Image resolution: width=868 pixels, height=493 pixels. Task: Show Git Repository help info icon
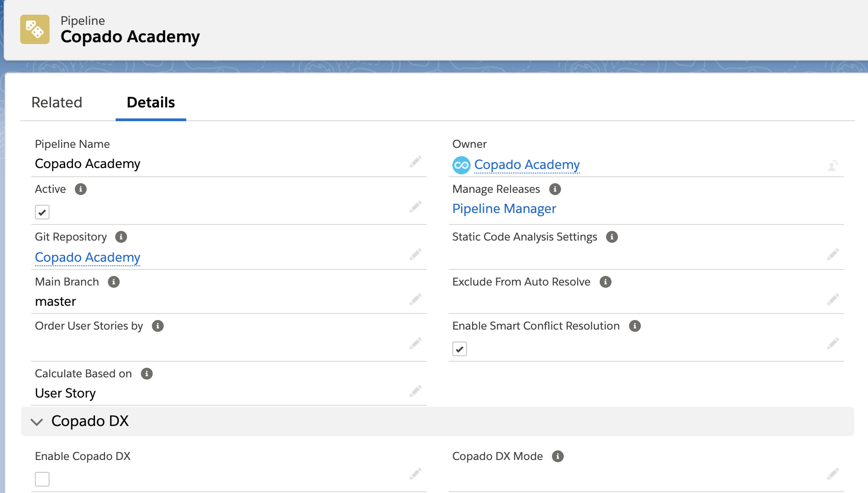click(121, 237)
